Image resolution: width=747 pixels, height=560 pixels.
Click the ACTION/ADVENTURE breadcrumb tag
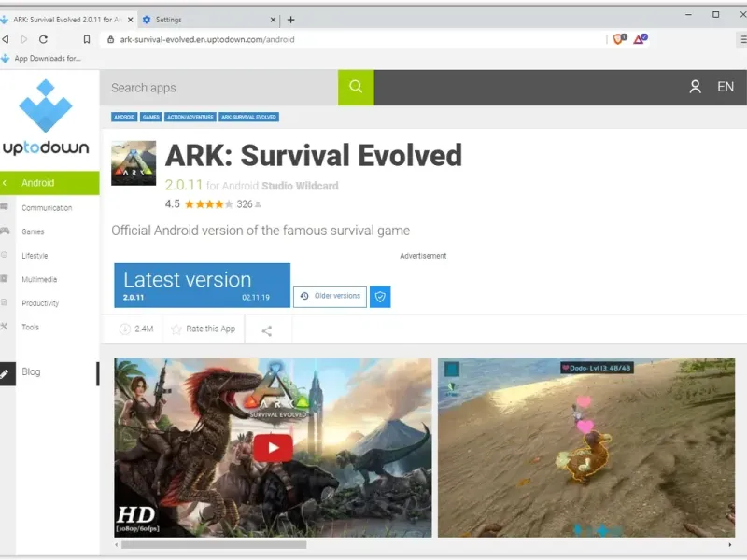click(190, 117)
